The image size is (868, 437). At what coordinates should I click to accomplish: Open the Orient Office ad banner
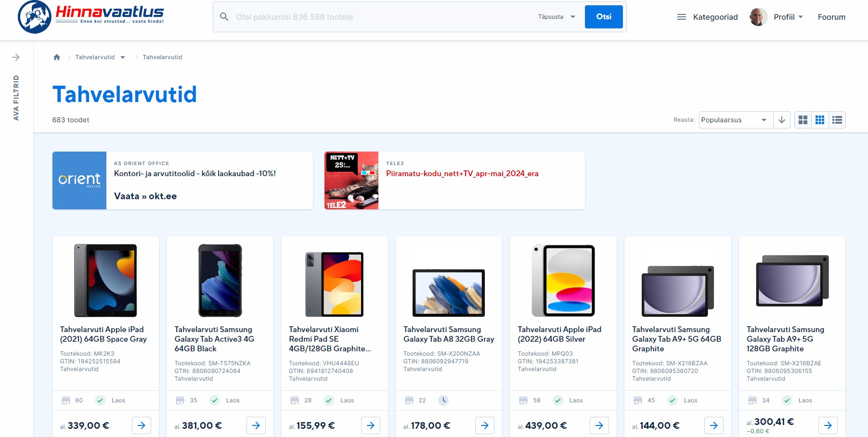(182, 180)
